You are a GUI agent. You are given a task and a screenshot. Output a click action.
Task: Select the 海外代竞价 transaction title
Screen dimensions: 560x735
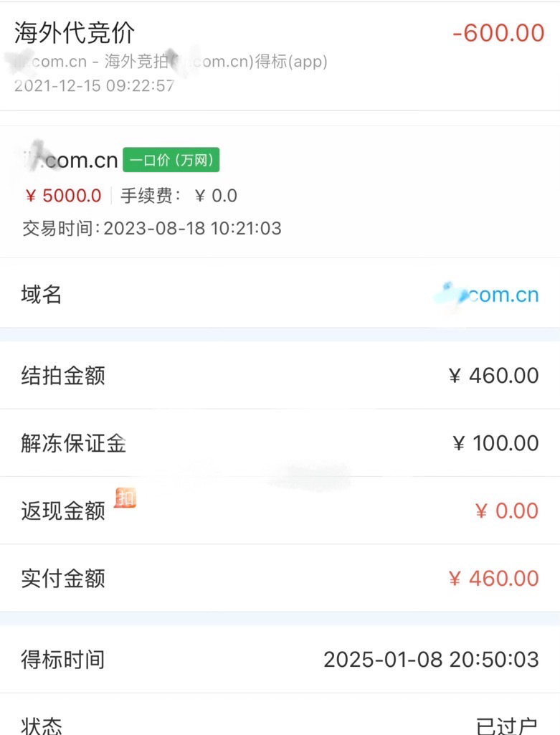tap(75, 32)
